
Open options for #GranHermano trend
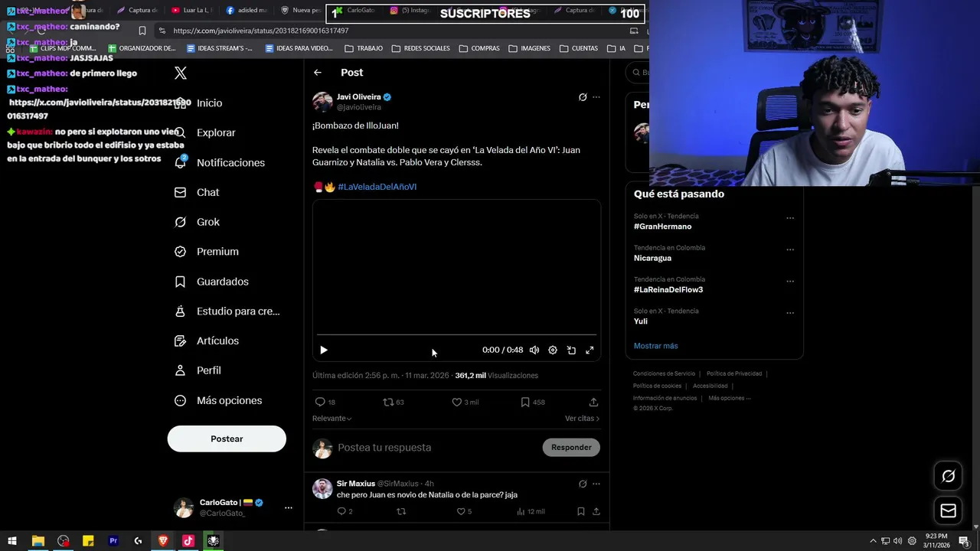click(x=790, y=217)
